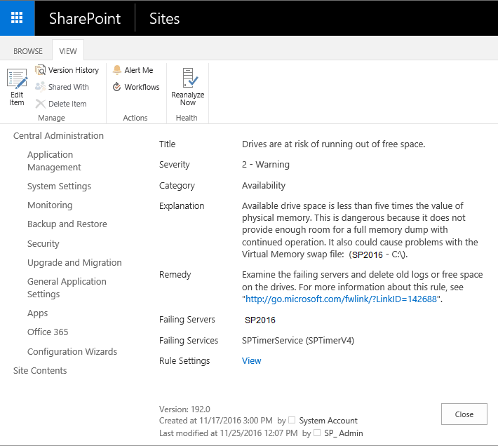Go to Central Administration navigation link

click(58, 135)
